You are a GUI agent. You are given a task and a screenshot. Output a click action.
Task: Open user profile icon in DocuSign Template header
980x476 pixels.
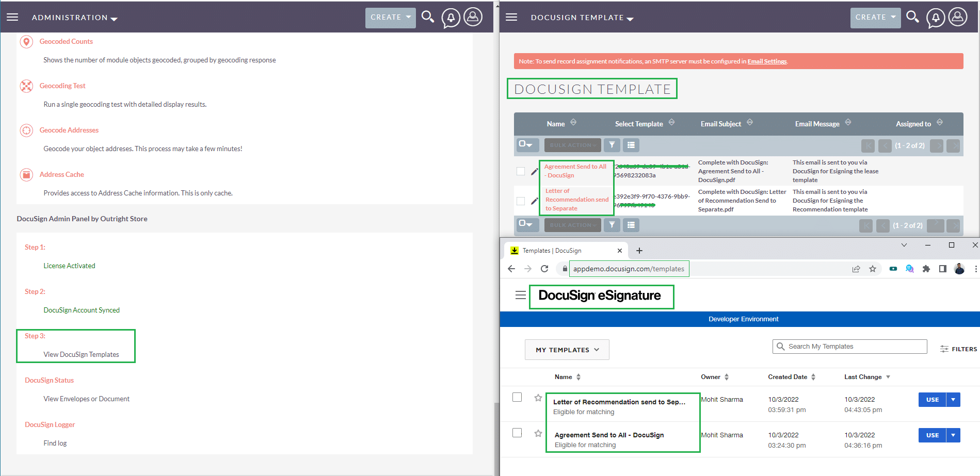point(958,17)
